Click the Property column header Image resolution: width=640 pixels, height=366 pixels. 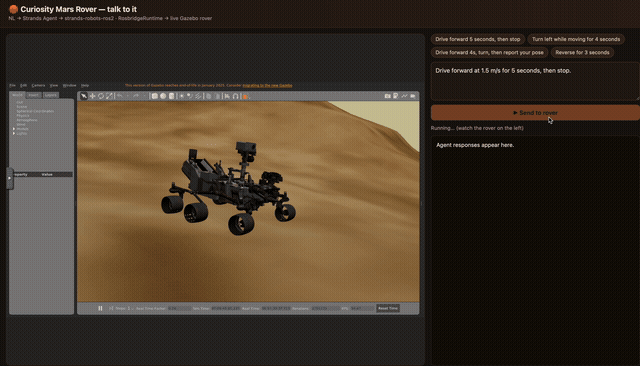[x=20, y=175]
